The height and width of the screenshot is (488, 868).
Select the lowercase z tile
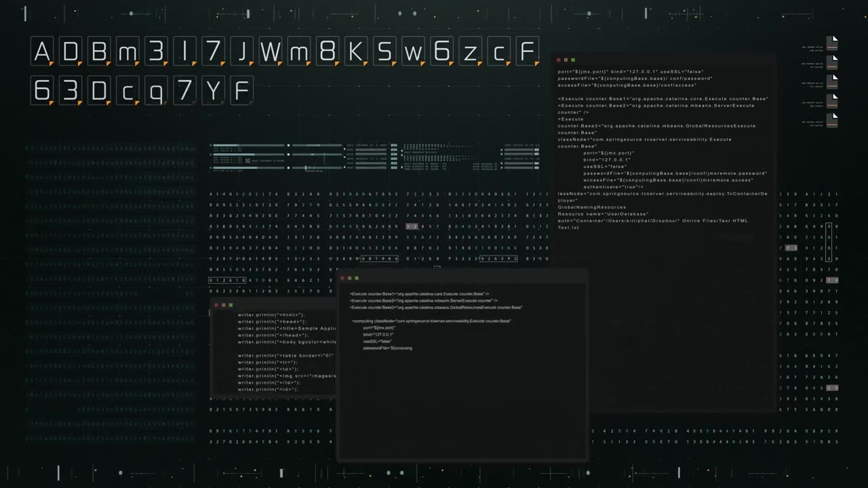coord(469,52)
